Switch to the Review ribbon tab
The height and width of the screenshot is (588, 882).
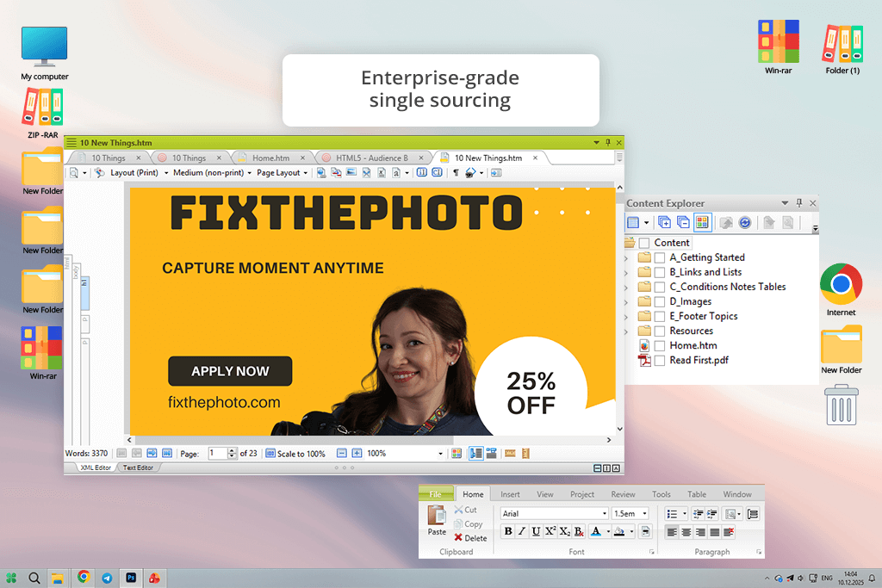pos(624,494)
